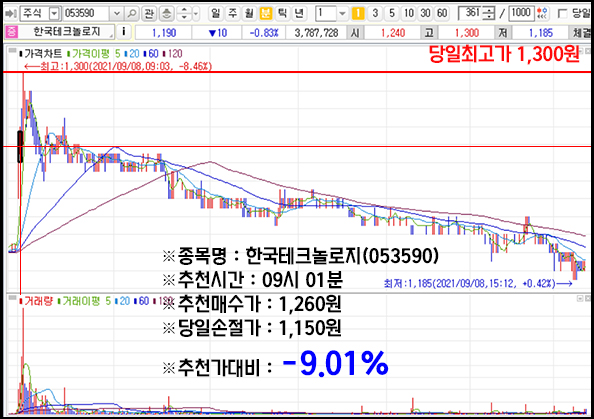The height and width of the screenshot is (419, 594).
Task: Switch to 주 (weekly) chart tab
Action: point(232,14)
